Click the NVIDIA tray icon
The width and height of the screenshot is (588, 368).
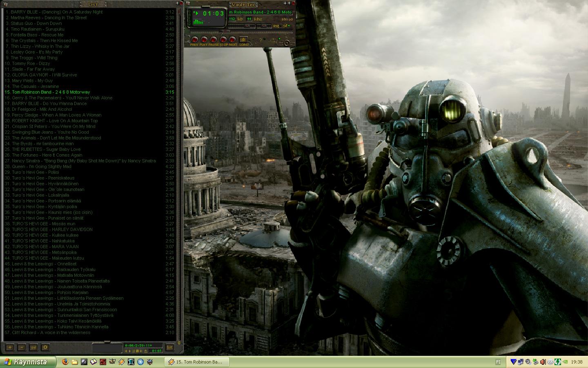point(565,362)
